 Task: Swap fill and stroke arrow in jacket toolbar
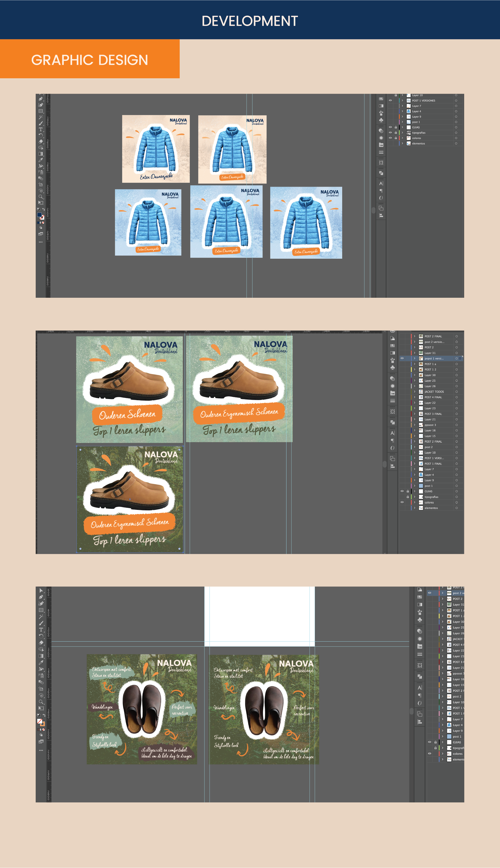(x=43, y=209)
